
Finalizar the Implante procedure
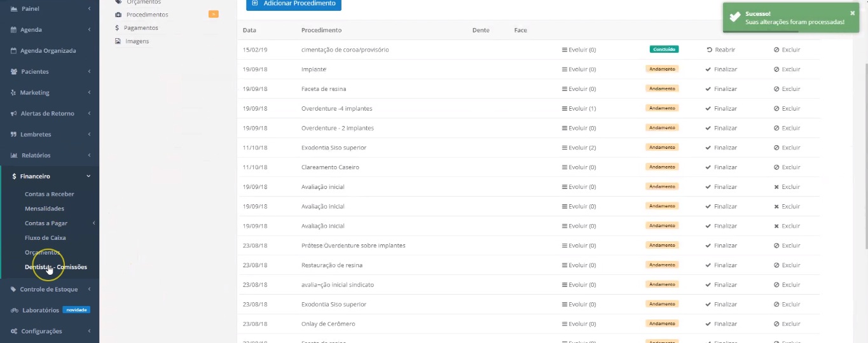point(721,69)
